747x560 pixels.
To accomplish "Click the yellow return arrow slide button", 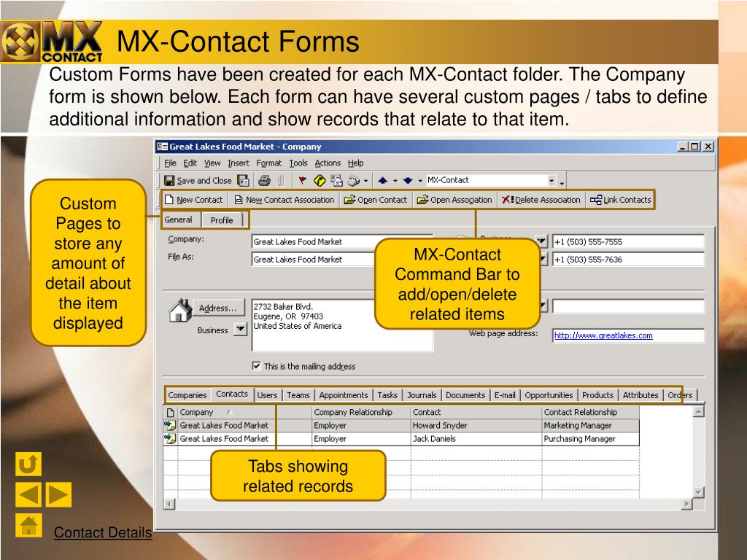I will [x=28, y=464].
